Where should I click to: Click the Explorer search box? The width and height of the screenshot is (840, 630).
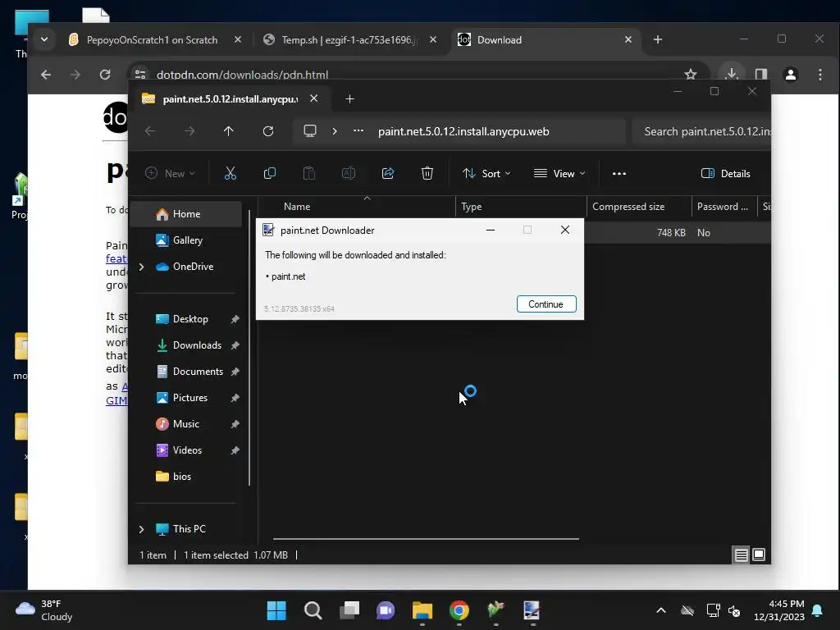[702, 131]
